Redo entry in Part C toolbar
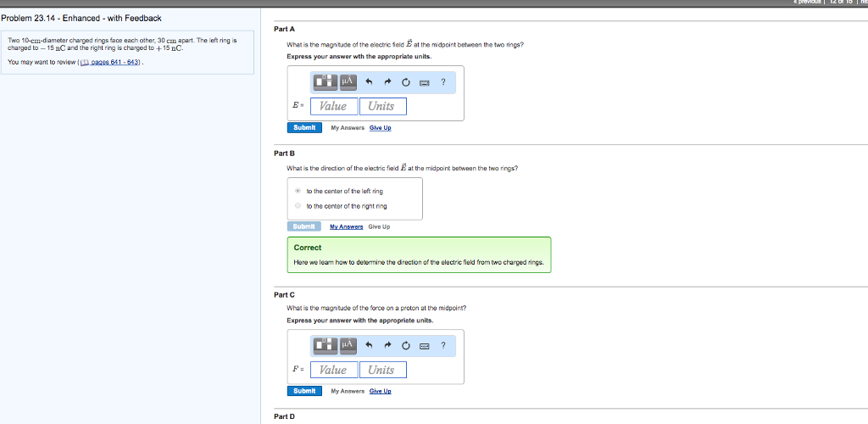The height and width of the screenshot is (424, 868). 387,346
